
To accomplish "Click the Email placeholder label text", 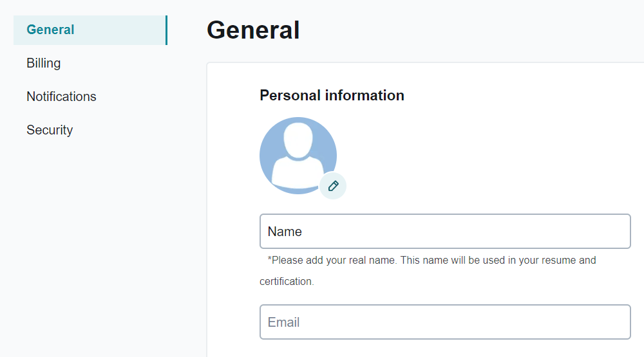I will pos(283,322).
